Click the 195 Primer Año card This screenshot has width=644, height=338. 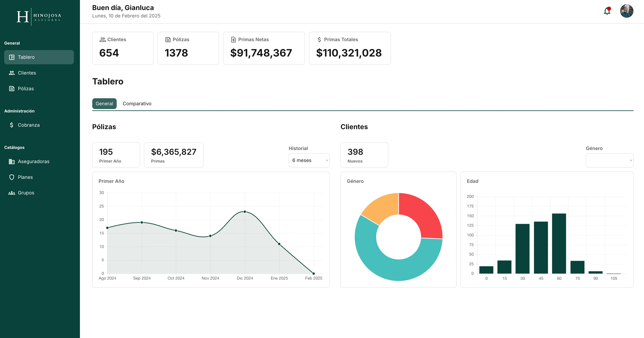coord(116,155)
